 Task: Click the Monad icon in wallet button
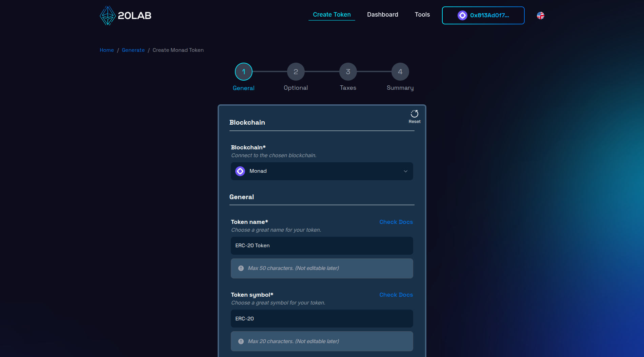462,15
